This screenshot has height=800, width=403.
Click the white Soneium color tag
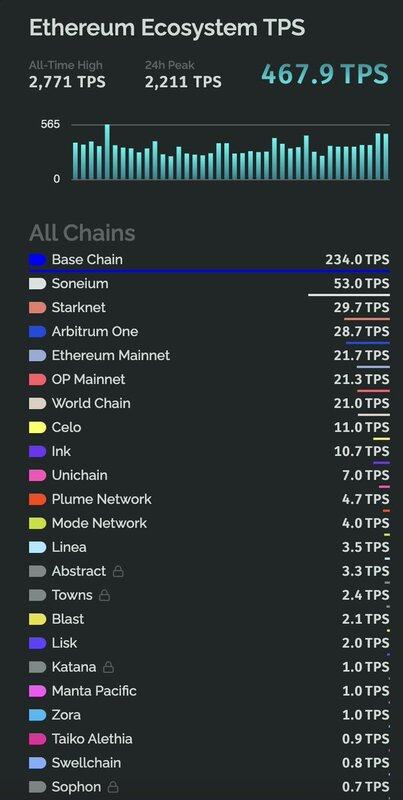[38, 284]
